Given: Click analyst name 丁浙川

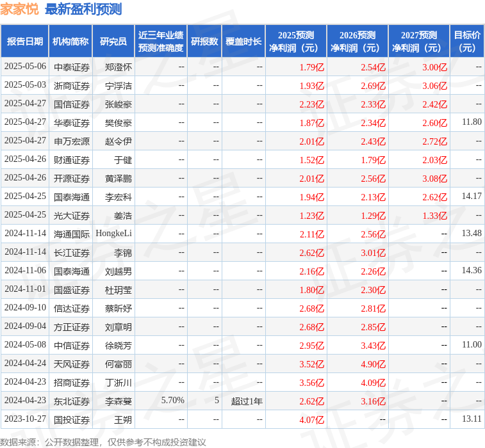Looking at the screenshot, I should [118, 383].
